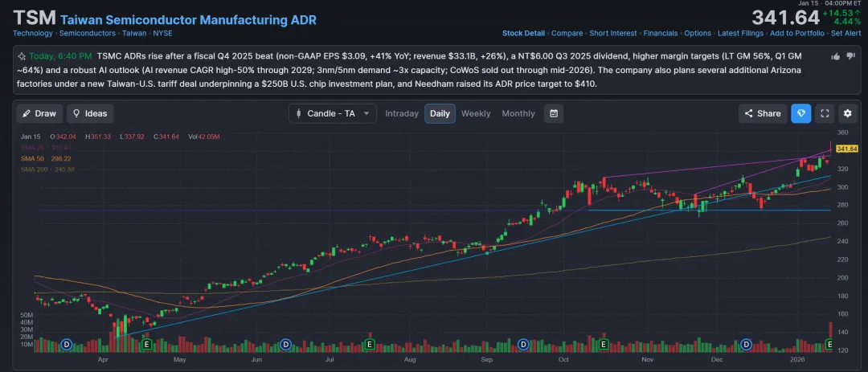This screenshot has width=868, height=372.
Task: Click the April earnings 'E' marker
Action: point(146,345)
